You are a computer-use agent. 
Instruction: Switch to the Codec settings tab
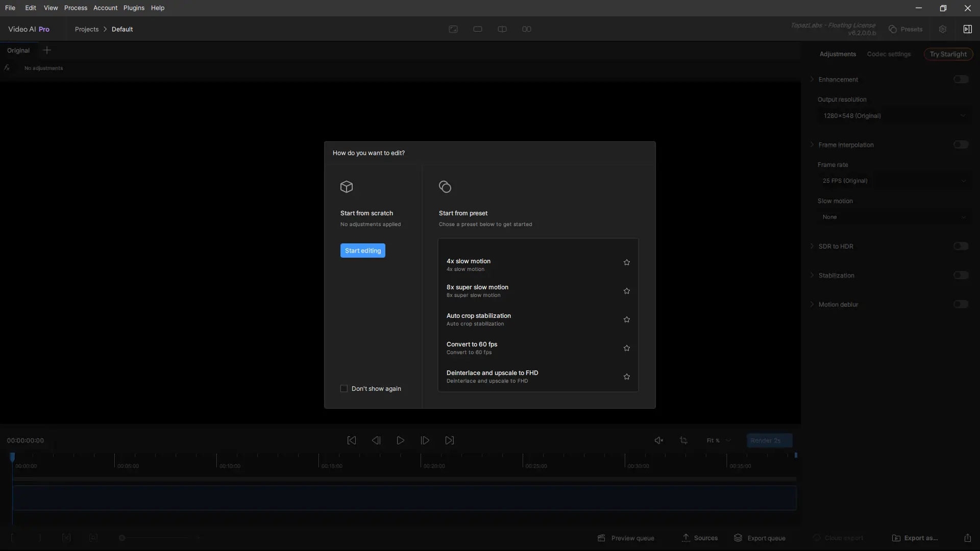pos(889,54)
